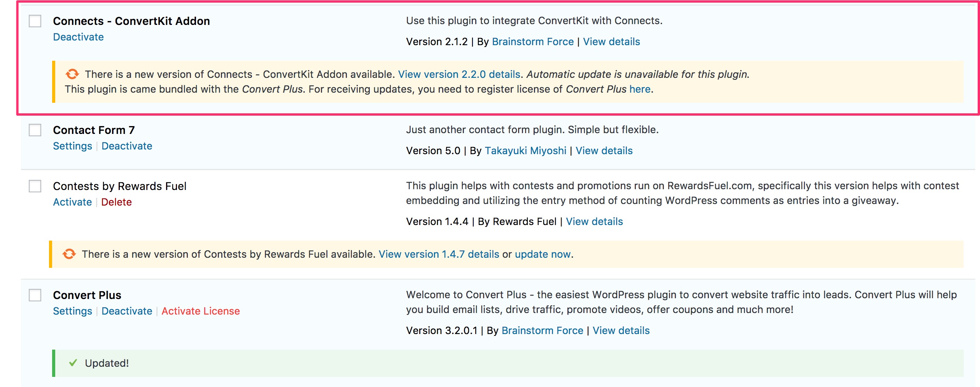Screen dimensions: 980x387
Task: Click the Rewards Fuel update refresh icon
Action: point(69,254)
